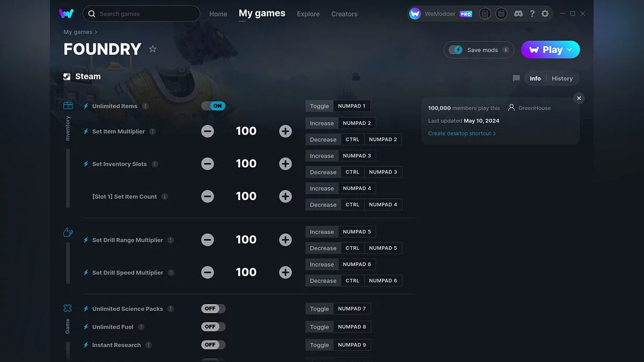Open the settings gear icon
The image size is (644, 362).
coord(545,14)
